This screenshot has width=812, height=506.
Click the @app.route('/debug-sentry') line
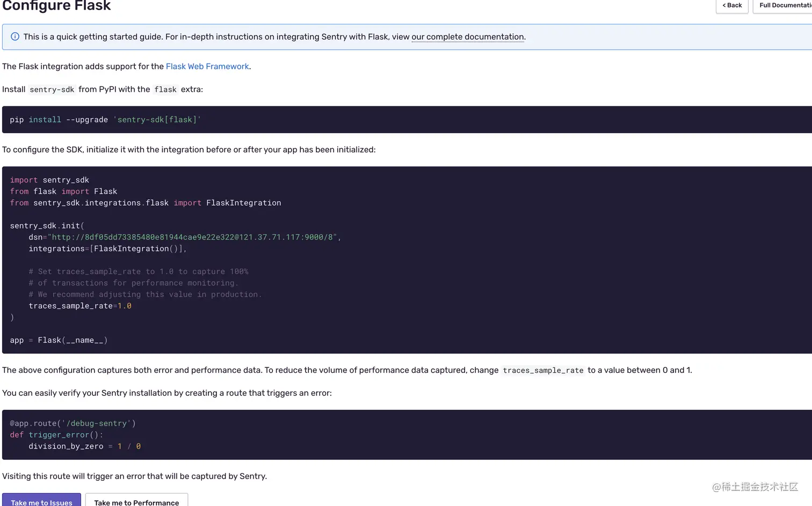pos(73,423)
